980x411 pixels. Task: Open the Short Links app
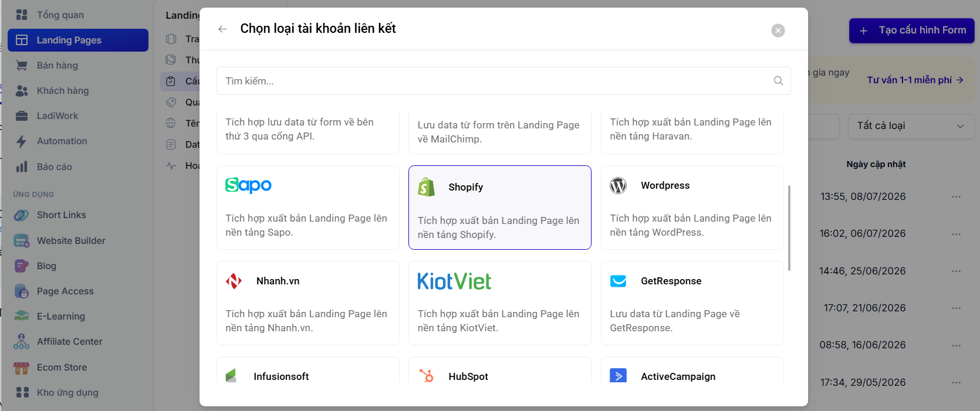point(78,215)
